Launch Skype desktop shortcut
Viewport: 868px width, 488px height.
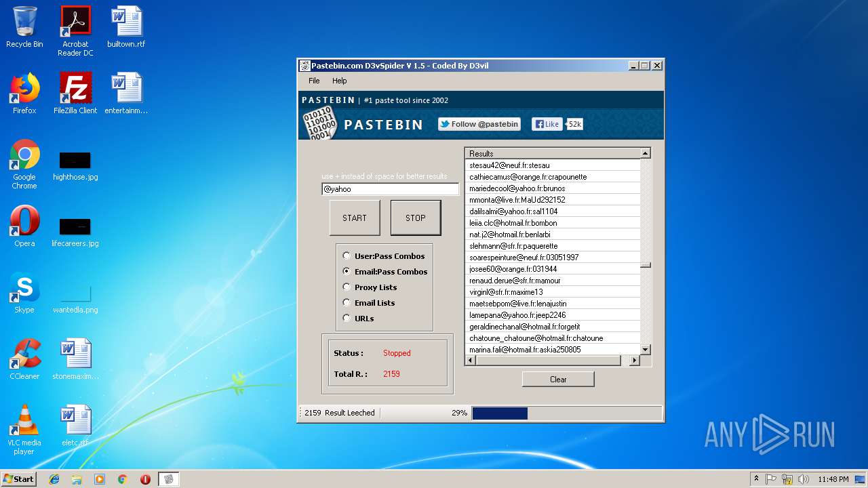[x=24, y=293]
